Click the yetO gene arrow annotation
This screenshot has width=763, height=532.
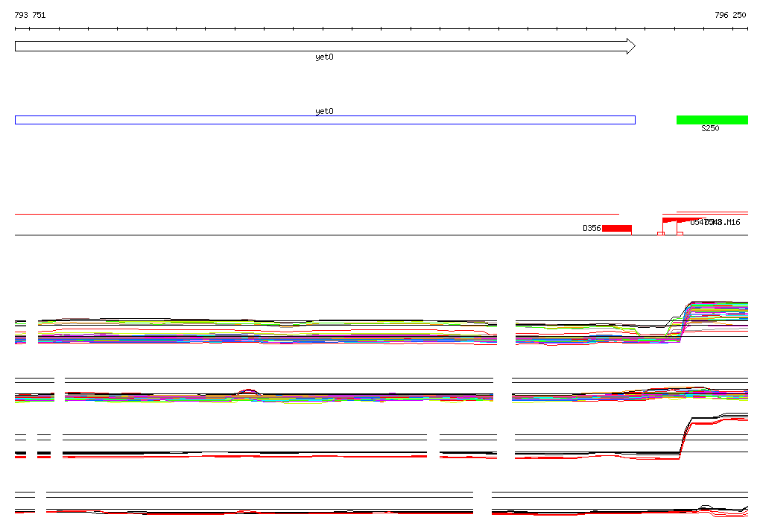pos(325,46)
